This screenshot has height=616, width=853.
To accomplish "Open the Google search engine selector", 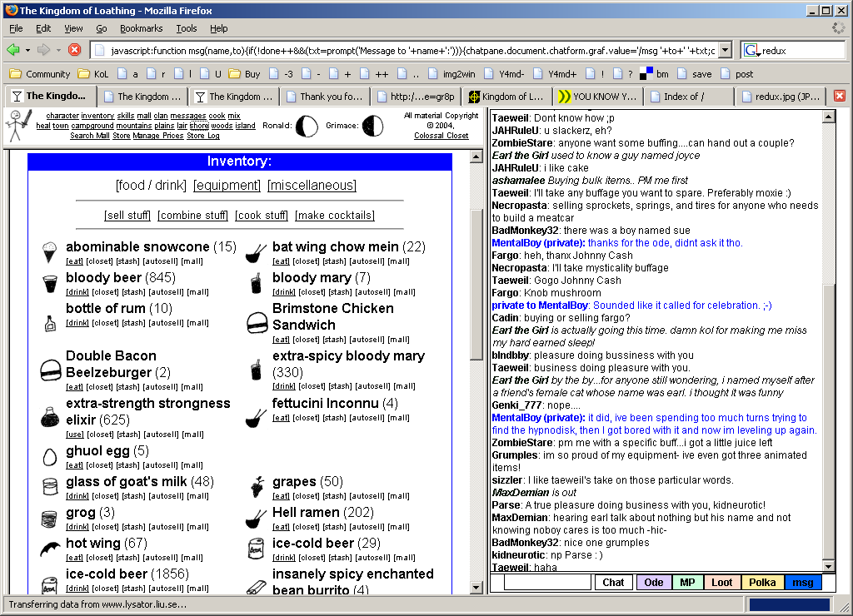I will click(x=752, y=51).
